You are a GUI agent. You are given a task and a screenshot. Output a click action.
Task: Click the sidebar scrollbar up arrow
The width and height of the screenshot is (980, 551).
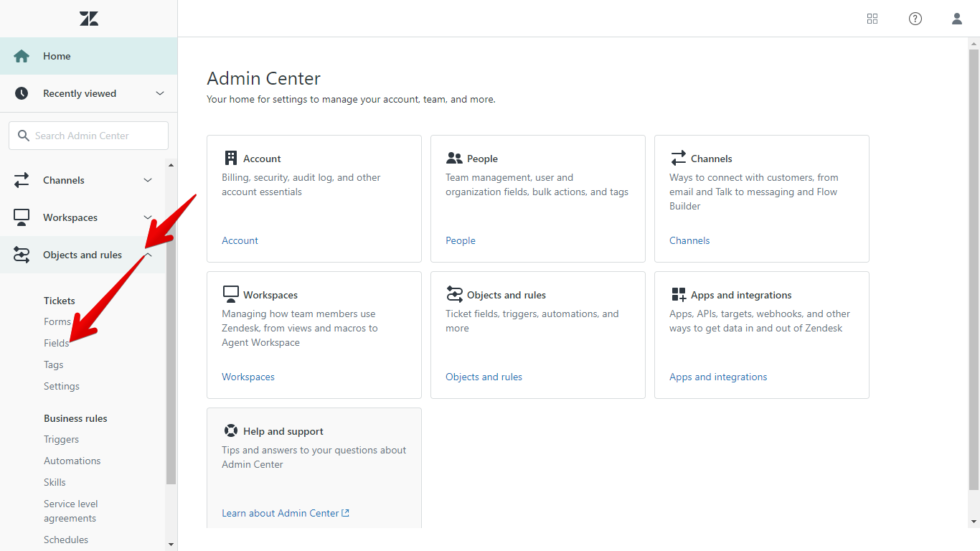[x=171, y=166]
